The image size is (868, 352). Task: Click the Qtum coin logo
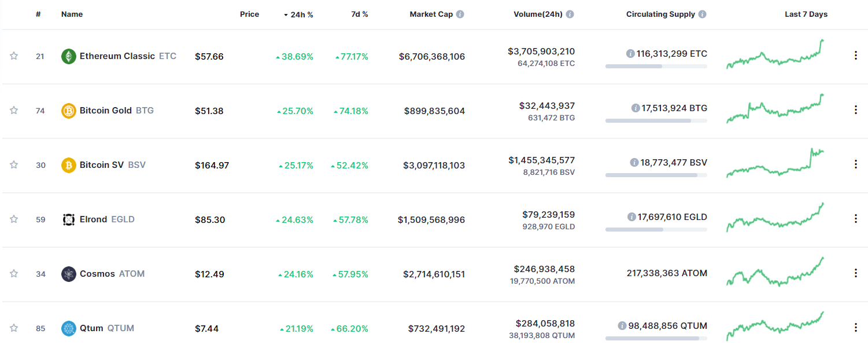tap(69, 328)
